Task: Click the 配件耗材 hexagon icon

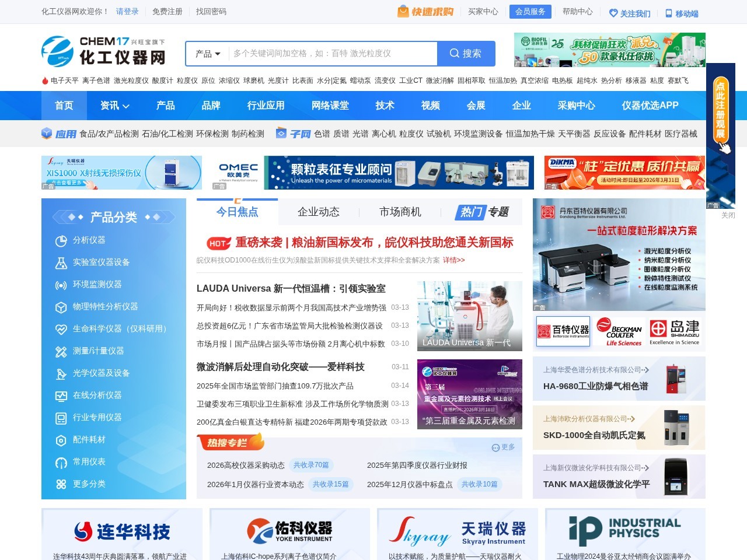Action: click(x=61, y=440)
